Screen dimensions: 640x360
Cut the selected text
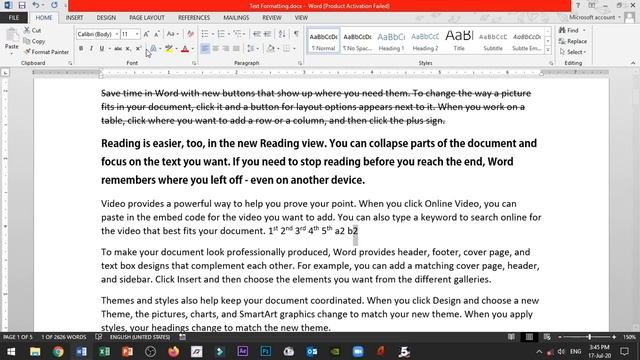click(32, 30)
